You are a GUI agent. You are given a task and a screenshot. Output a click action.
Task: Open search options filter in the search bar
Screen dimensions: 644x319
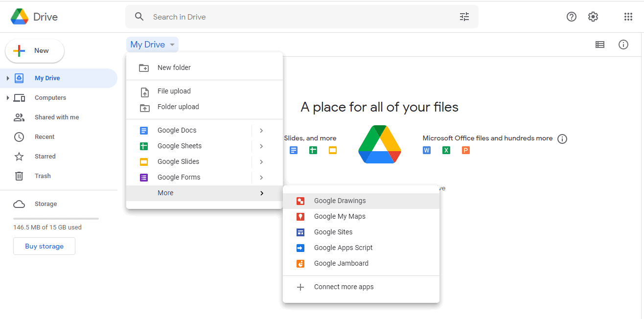tap(464, 16)
